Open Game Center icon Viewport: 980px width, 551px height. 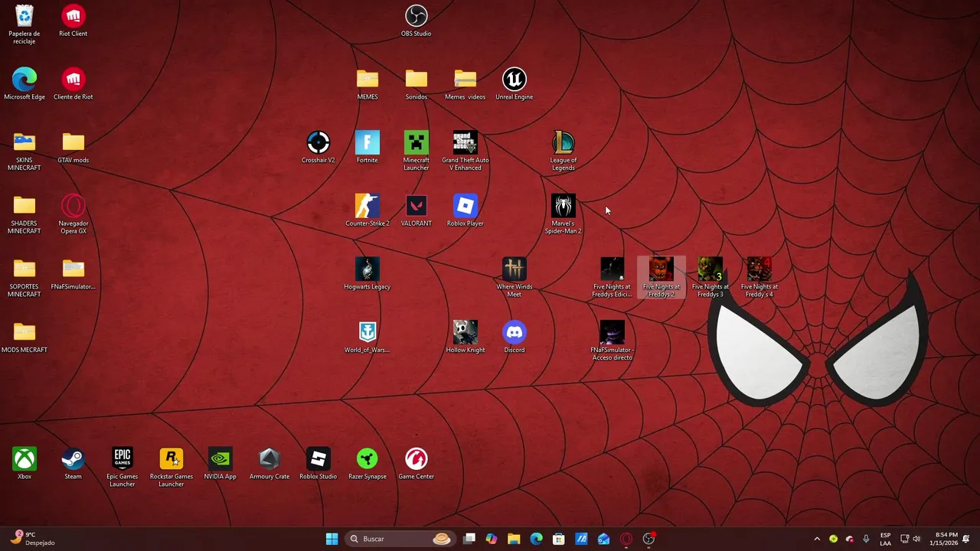[416, 465]
